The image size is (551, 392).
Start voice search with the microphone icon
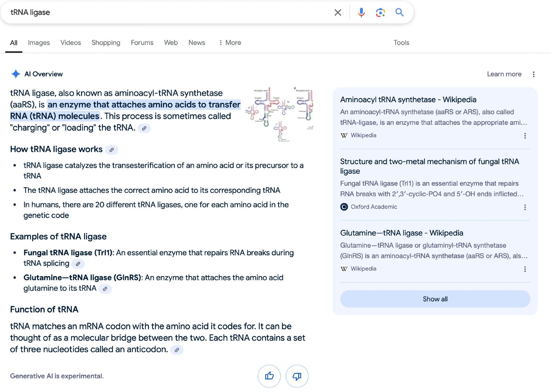tap(361, 12)
